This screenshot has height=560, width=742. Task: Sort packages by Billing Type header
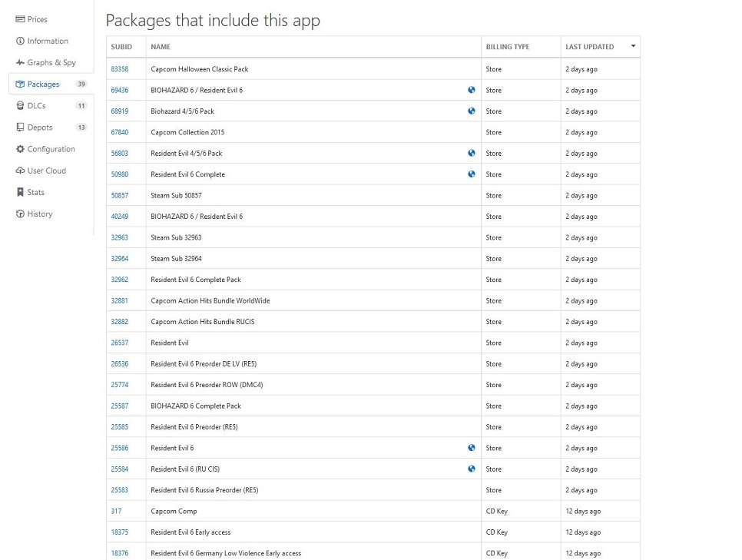click(507, 47)
